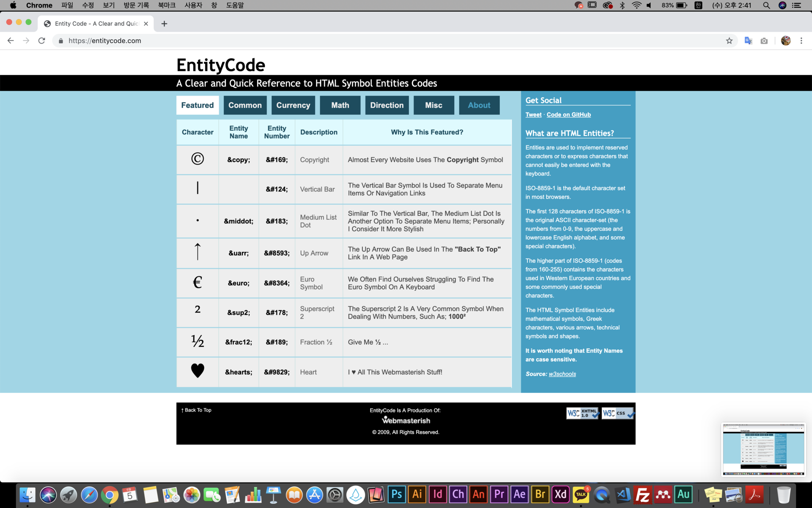
Task: Click the back navigation arrow
Action: 10,41
